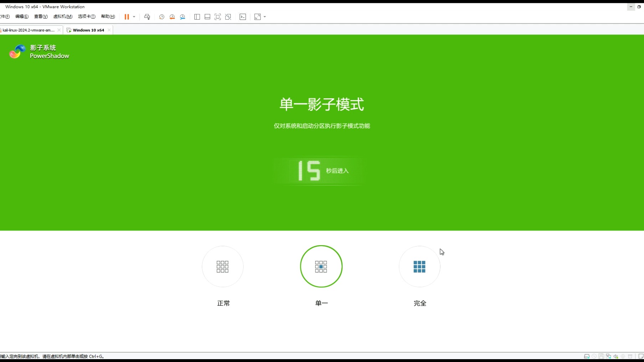Click the CD/DVD drive status icon
The width and height of the screenshot is (644, 362).
594,356
